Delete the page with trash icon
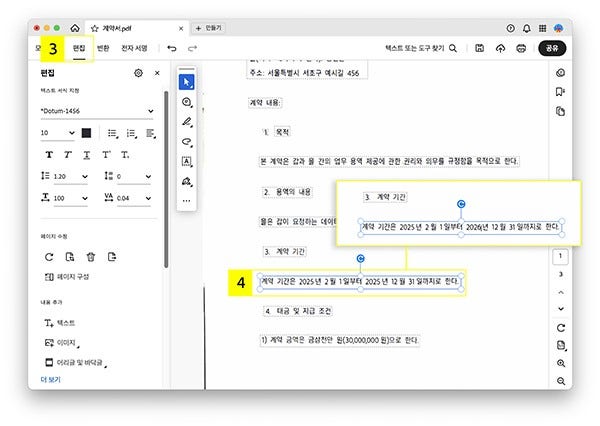Screen dimensions: 600x426 [x=91, y=257]
